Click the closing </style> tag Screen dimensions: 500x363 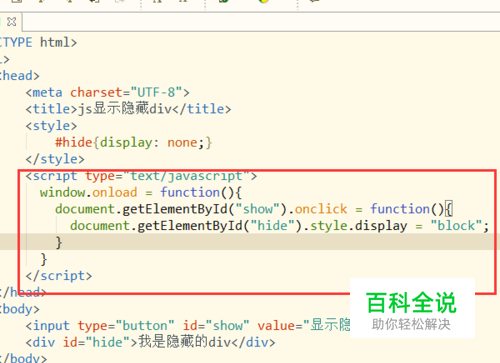tap(55, 159)
